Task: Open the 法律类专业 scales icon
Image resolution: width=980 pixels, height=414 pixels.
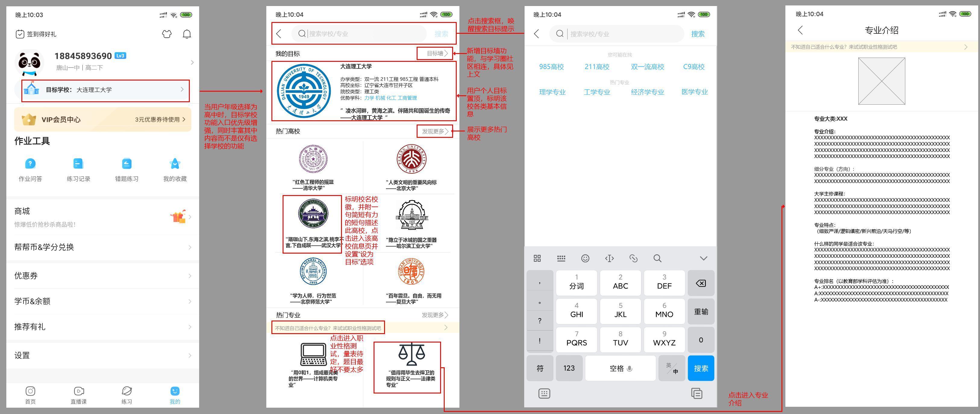Action: click(x=411, y=355)
